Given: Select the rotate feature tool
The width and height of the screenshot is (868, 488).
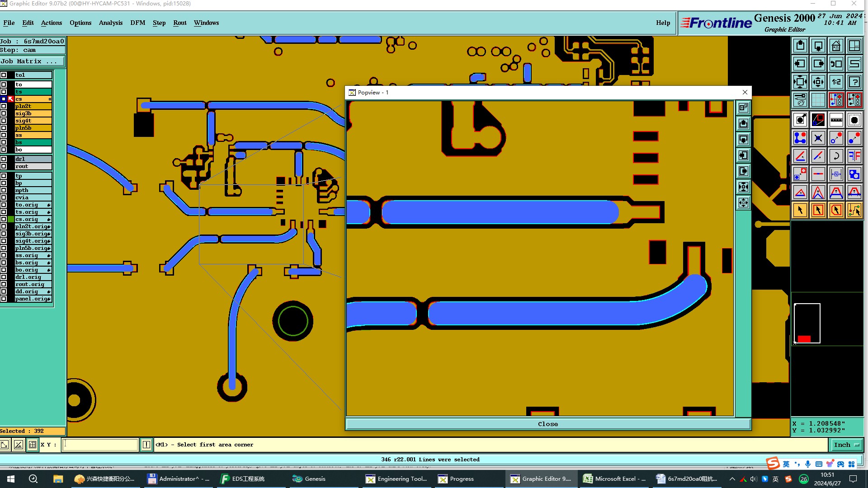Looking at the screenshot, I should coord(836,156).
